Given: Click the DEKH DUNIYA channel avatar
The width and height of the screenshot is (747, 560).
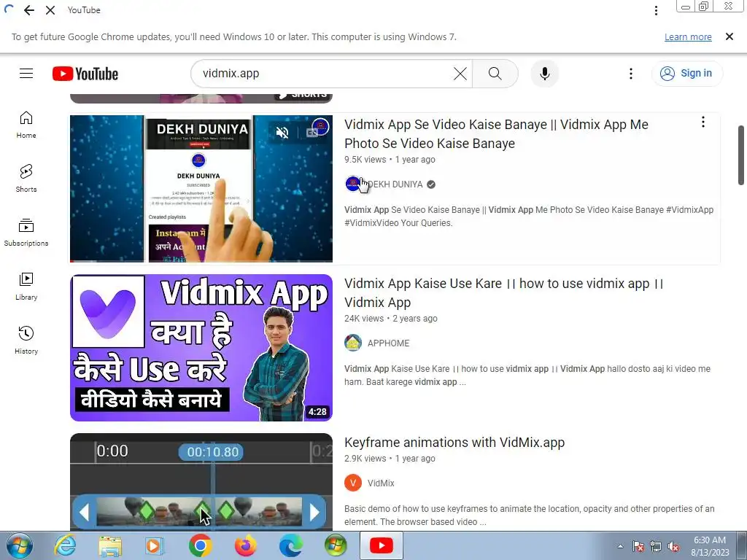Looking at the screenshot, I should click(353, 184).
